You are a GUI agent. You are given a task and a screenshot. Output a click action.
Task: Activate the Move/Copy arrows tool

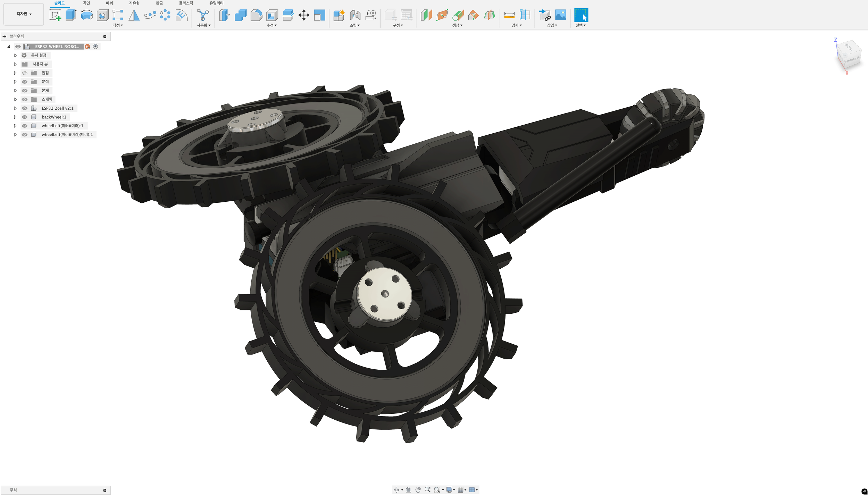point(304,15)
